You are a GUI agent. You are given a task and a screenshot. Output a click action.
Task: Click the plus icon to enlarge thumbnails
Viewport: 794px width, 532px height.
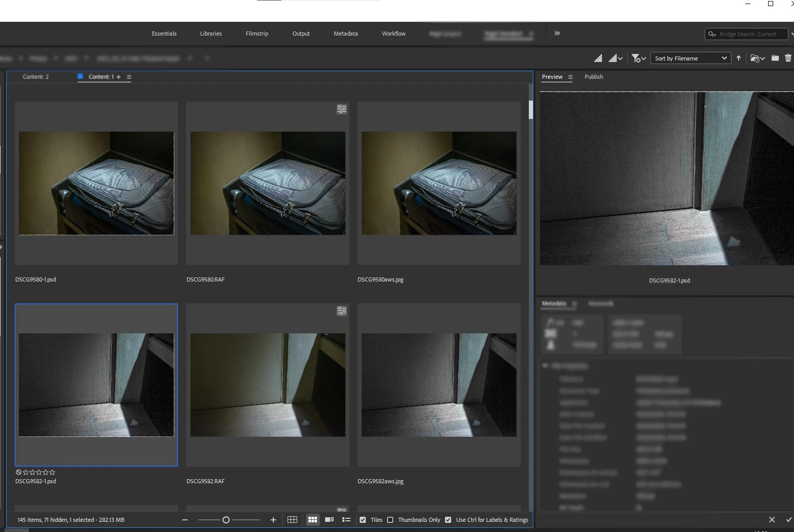click(273, 520)
